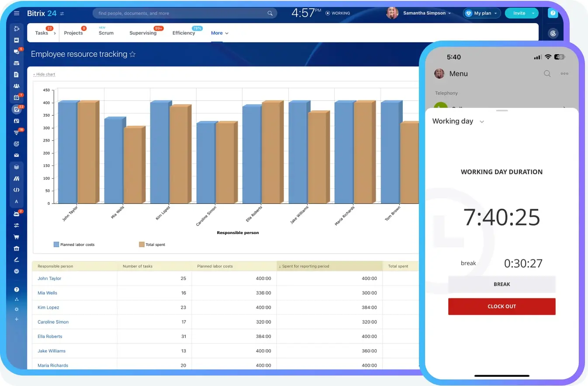The height and width of the screenshot is (386, 588).
Task: Click Hide chart to collapse the chart
Action: point(45,74)
